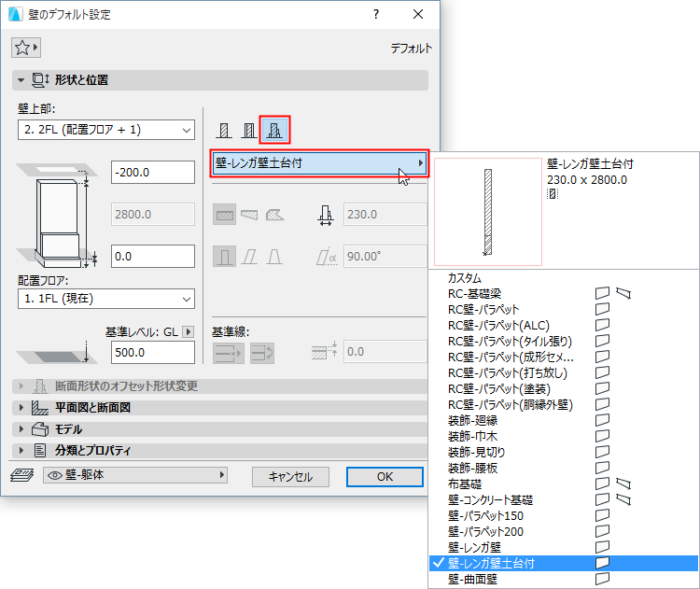The height and width of the screenshot is (589, 700).
Task: Choose polygon wall geometry icon
Action: pos(274,215)
